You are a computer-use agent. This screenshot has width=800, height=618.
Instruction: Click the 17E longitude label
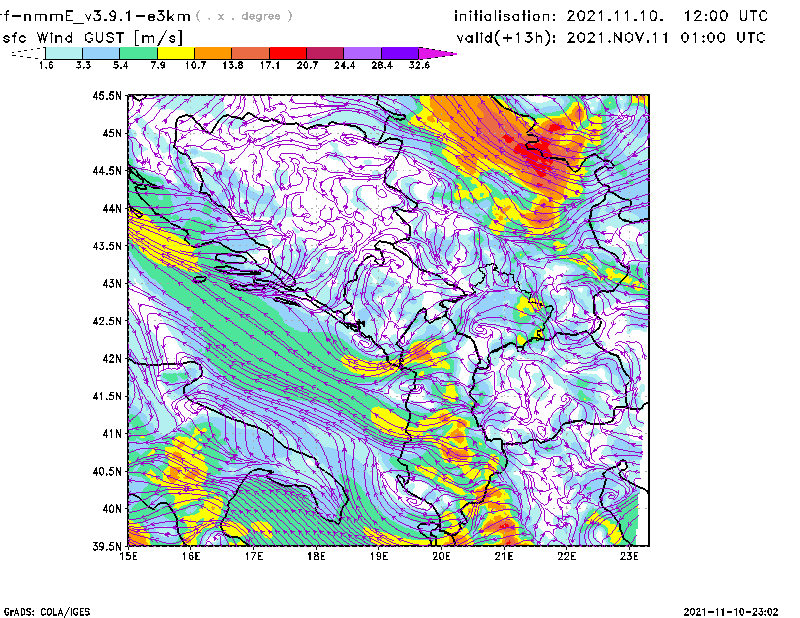click(x=254, y=556)
